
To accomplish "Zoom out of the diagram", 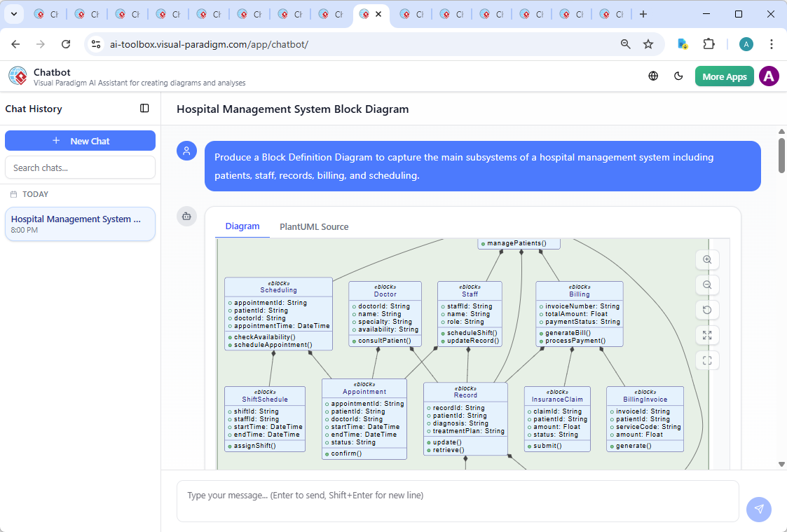I will tap(707, 285).
